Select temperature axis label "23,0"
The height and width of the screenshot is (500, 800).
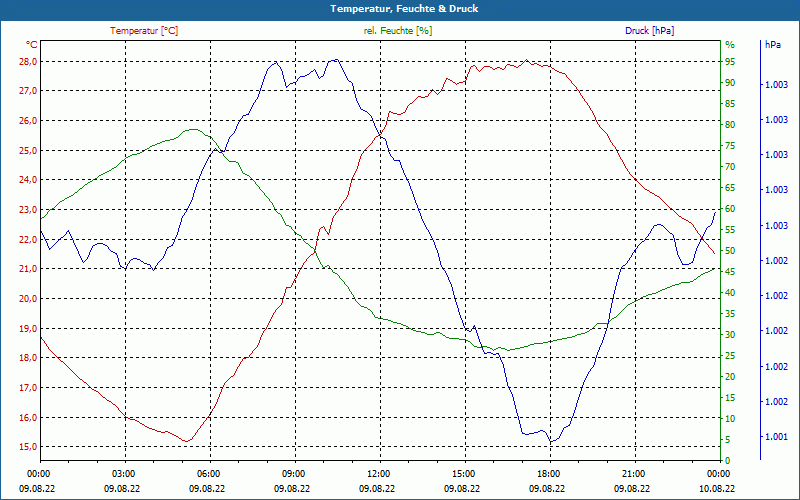point(28,210)
